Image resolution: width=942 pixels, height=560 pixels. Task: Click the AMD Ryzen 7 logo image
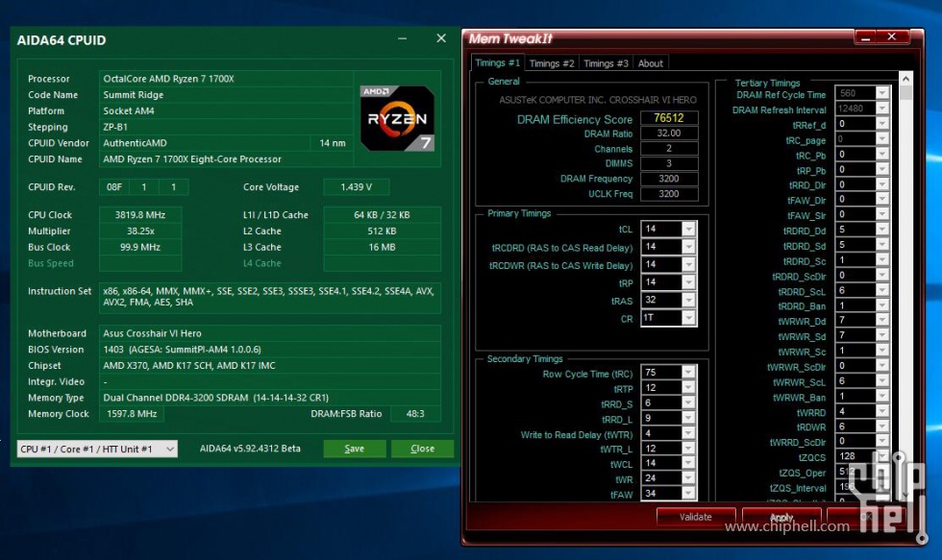pos(397,118)
